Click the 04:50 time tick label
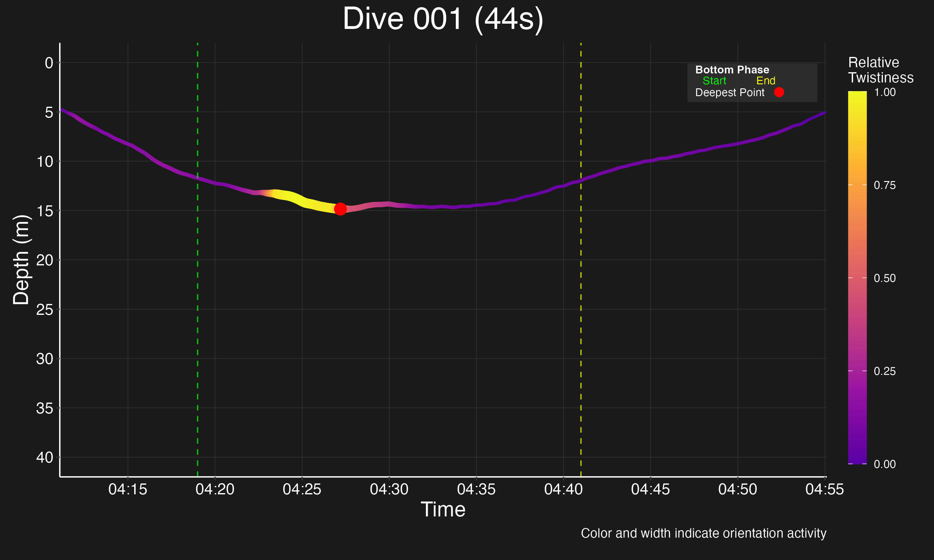934x560 pixels. 738,489
